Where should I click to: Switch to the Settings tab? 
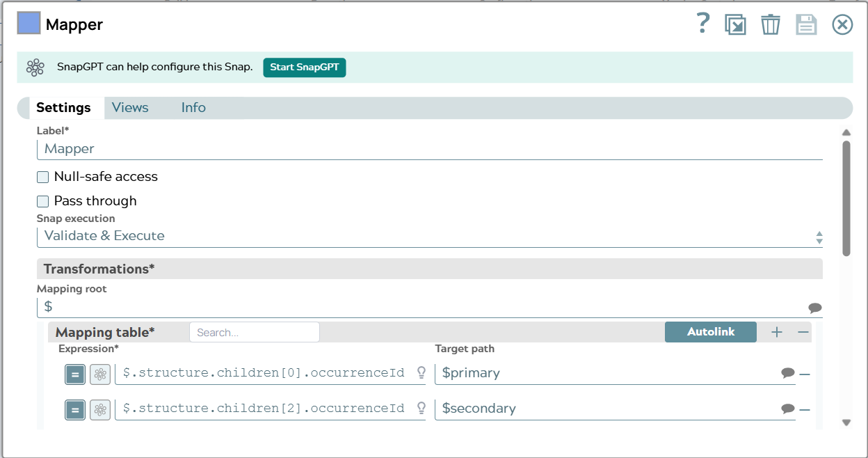click(x=63, y=107)
